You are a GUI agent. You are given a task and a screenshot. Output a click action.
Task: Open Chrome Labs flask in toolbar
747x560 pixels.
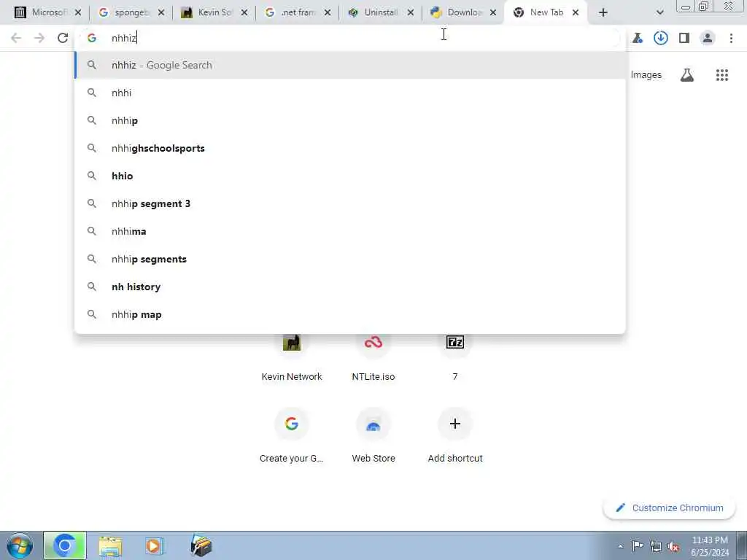[638, 38]
